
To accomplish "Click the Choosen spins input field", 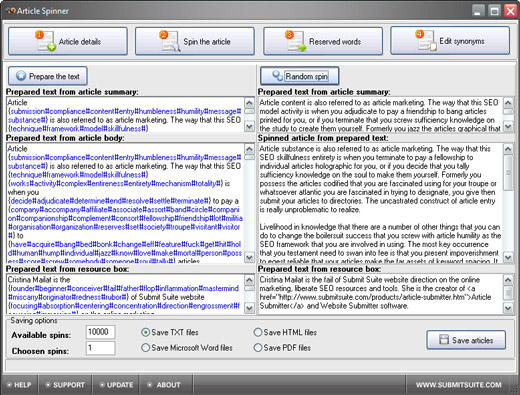I will point(101,348).
